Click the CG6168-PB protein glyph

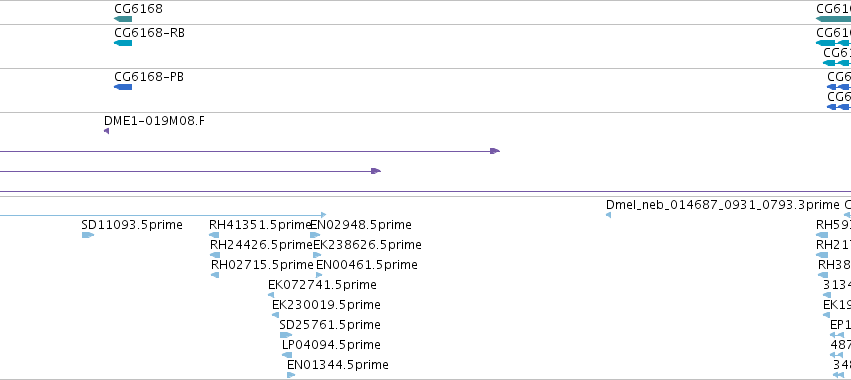(x=123, y=87)
